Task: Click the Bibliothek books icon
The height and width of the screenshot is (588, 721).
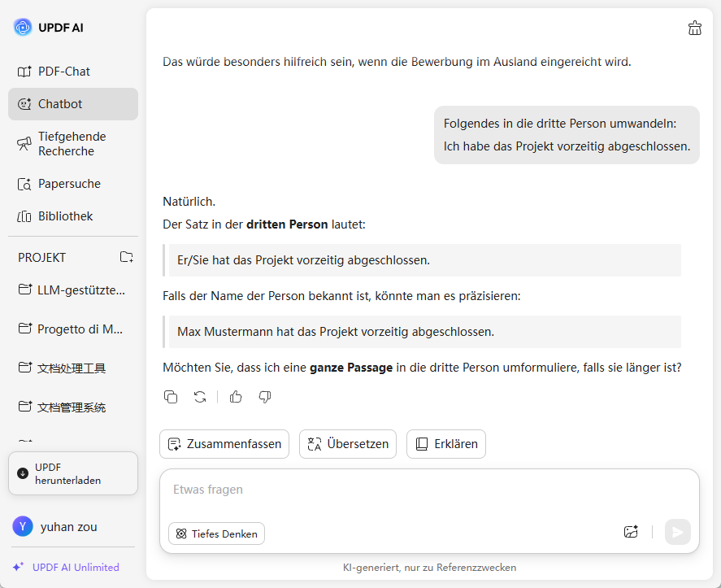Action: click(x=24, y=216)
